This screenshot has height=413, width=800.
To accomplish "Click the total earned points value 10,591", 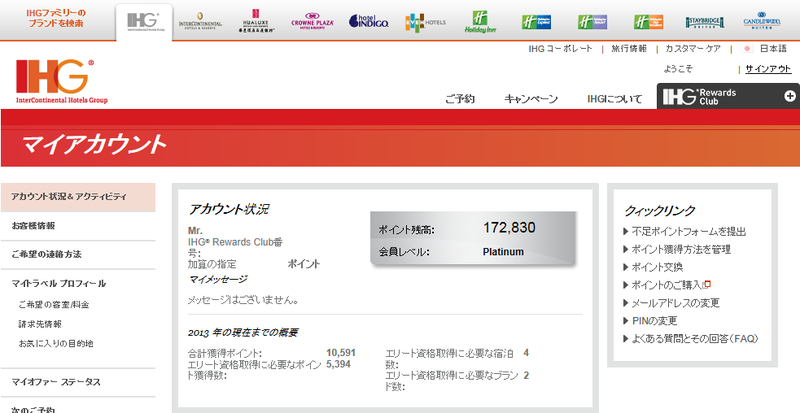I will click(x=341, y=353).
